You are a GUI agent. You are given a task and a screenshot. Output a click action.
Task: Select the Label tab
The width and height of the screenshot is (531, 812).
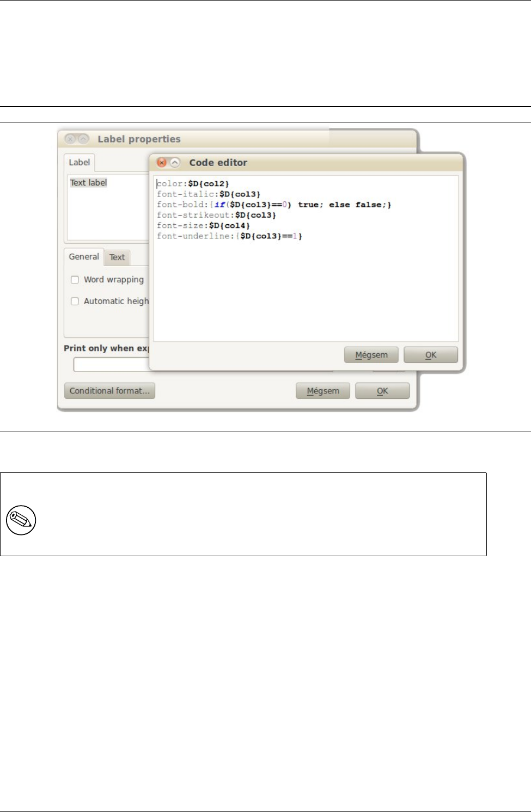click(x=80, y=163)
